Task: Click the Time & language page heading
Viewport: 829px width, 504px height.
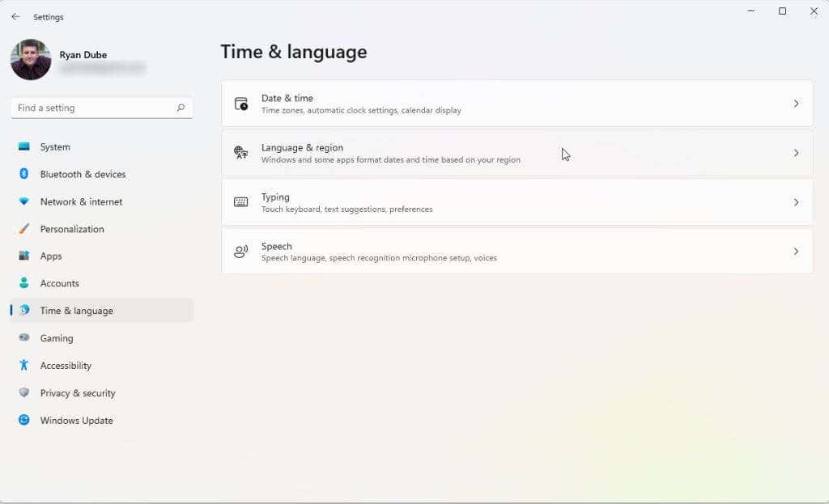Action: click(293, 52)
